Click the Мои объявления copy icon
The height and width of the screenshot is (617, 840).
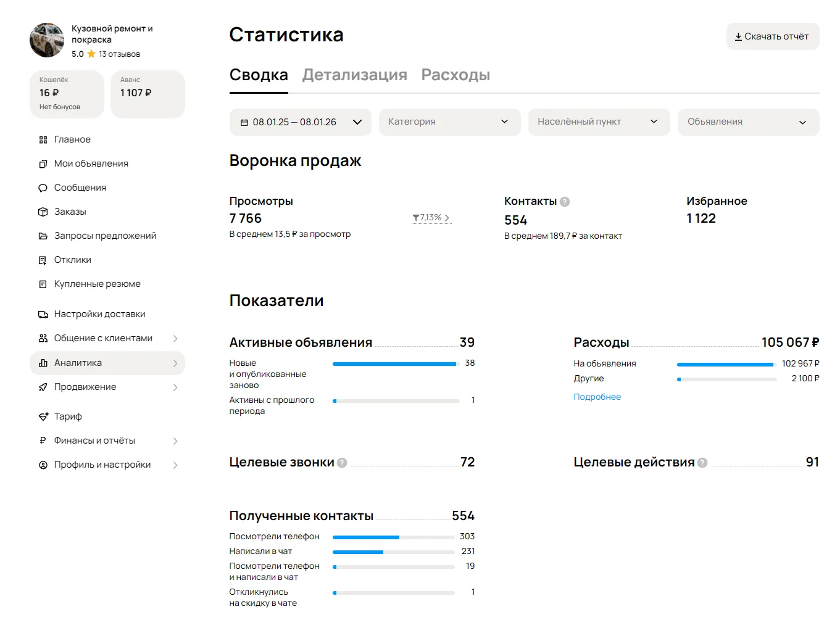point(43,164)
